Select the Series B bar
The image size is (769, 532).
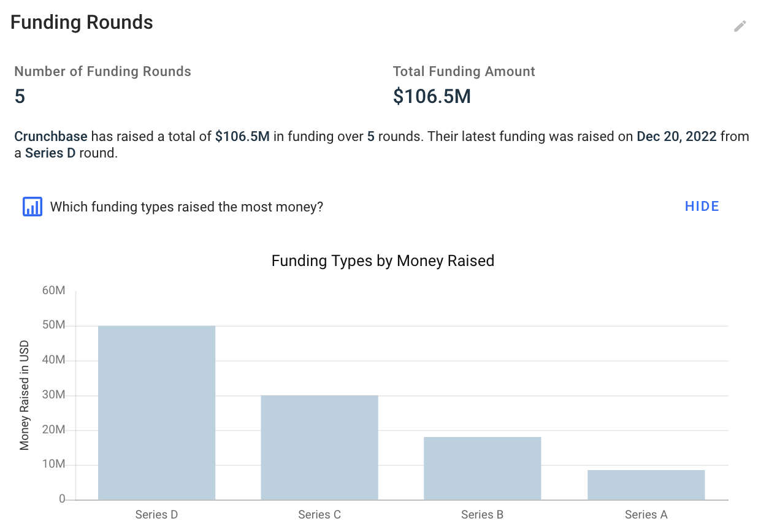(x=483, y=468)
